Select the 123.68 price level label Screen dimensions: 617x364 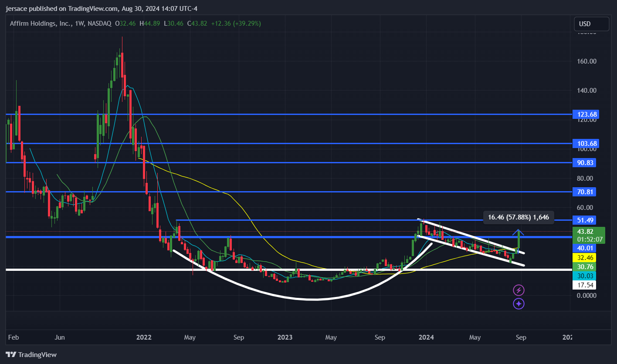[586, 115]
